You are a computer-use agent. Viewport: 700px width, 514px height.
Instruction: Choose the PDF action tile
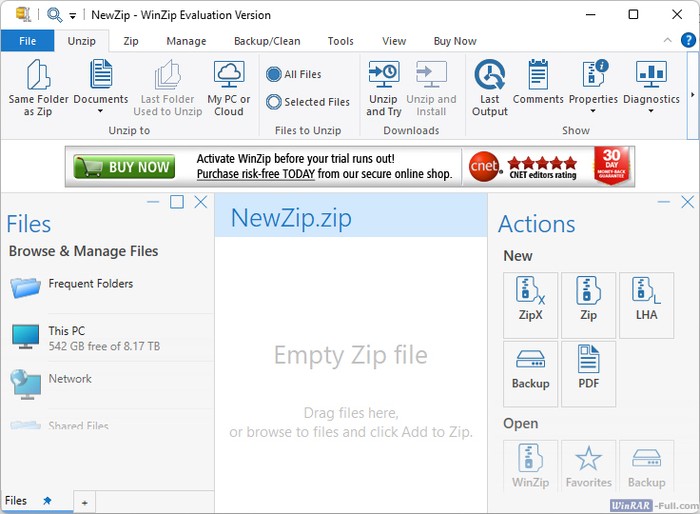(588, 367)
